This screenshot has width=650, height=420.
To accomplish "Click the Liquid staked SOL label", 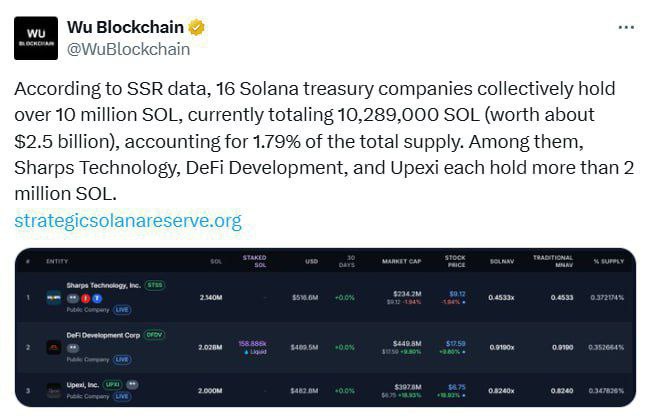I will click(256, 352).
